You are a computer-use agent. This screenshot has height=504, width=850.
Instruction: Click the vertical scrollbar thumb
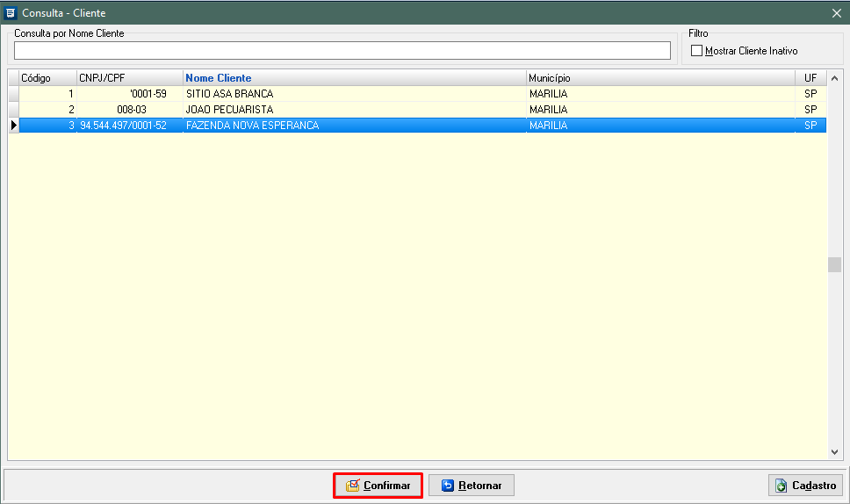[834, 265]
